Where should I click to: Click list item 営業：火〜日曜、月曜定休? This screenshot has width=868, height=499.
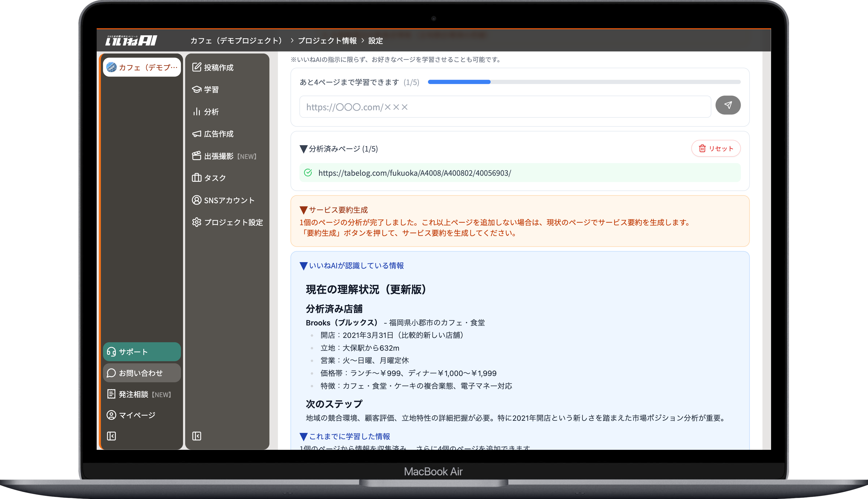coord(365,360)
